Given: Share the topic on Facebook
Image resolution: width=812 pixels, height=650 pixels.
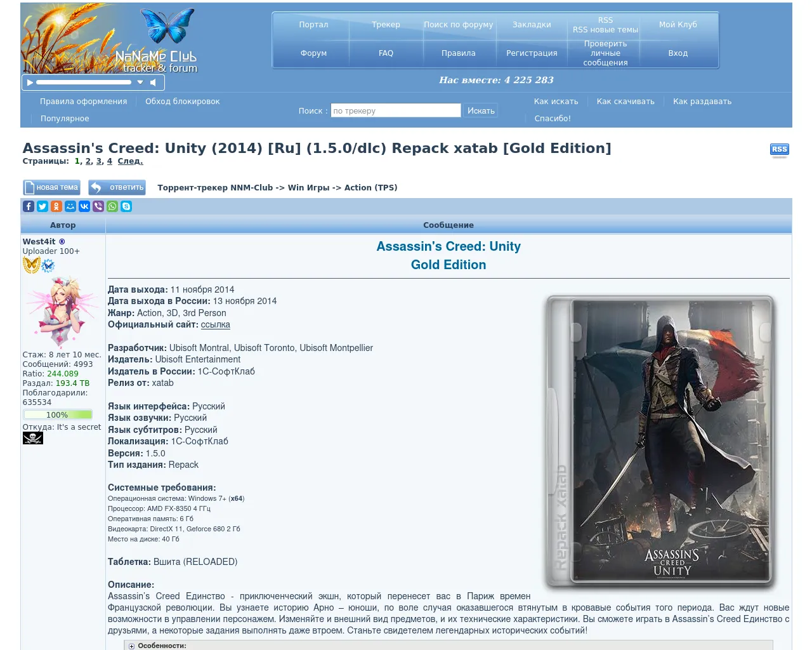Looking at the screenshot, I should pos(29,206).
